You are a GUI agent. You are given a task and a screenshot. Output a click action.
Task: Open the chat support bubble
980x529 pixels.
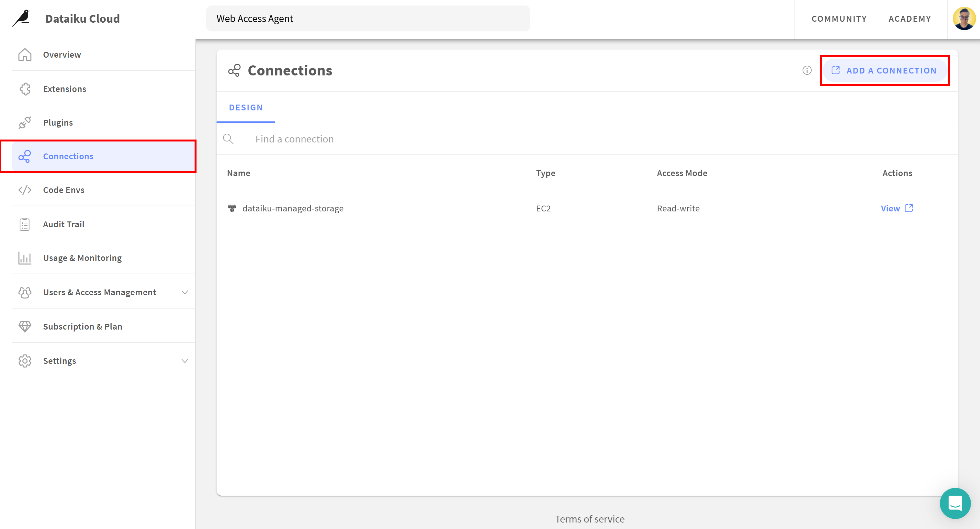[955, 503]
